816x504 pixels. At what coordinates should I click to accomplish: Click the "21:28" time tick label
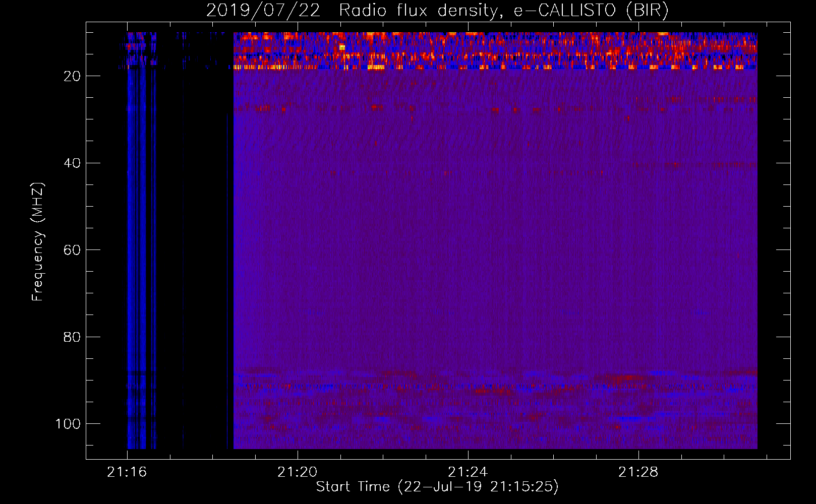click(638, 472)
